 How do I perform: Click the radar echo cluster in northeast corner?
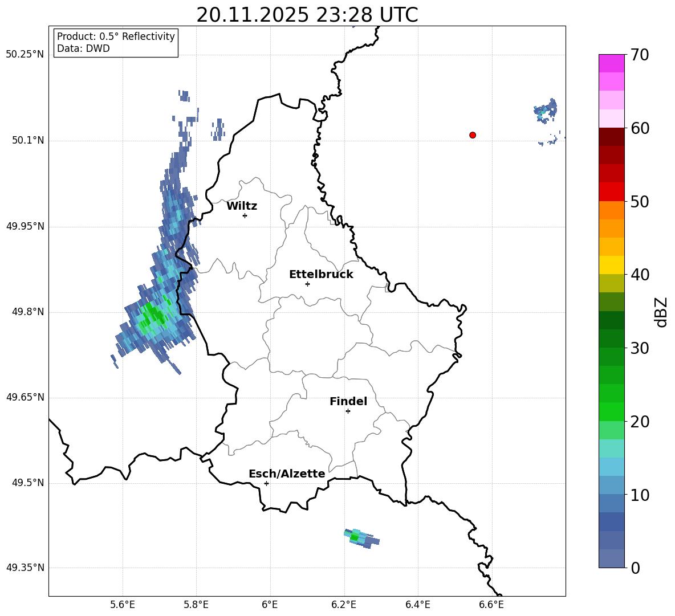coord(546,110)
